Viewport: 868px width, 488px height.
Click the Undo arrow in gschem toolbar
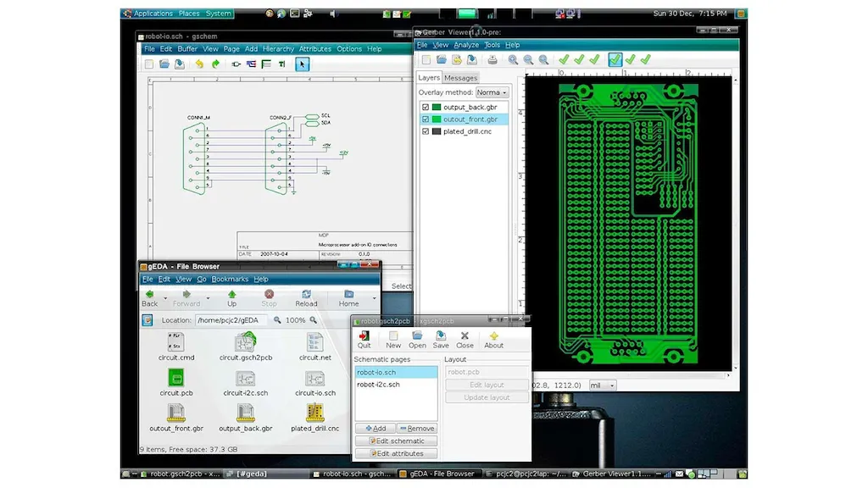199,64
